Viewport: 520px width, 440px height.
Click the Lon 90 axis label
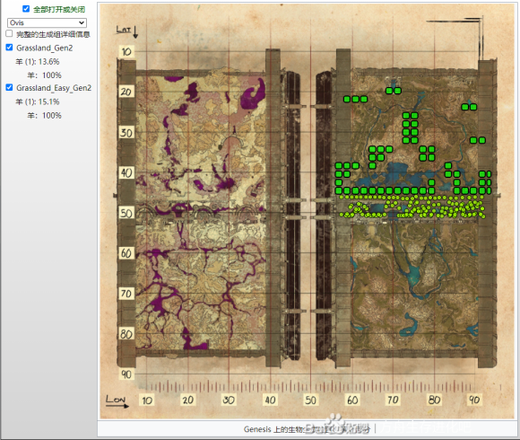click(474, 400)
